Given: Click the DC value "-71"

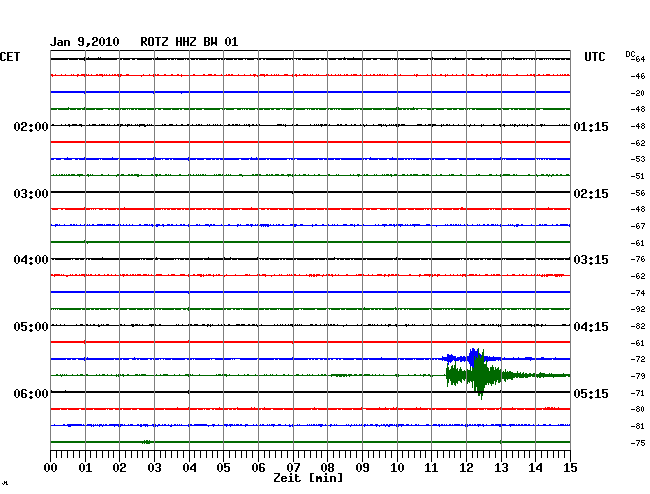Looking at the screenshot, I should point(638,393).
